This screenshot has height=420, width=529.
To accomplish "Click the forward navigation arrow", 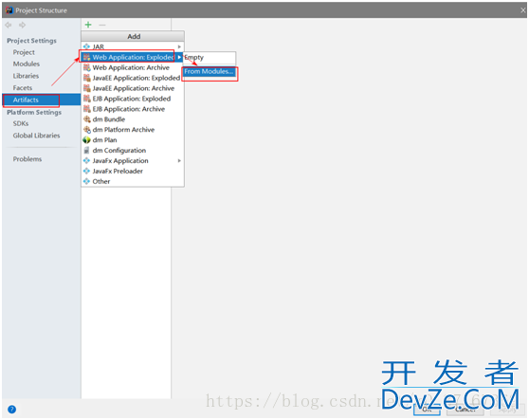I will [22, 25].
